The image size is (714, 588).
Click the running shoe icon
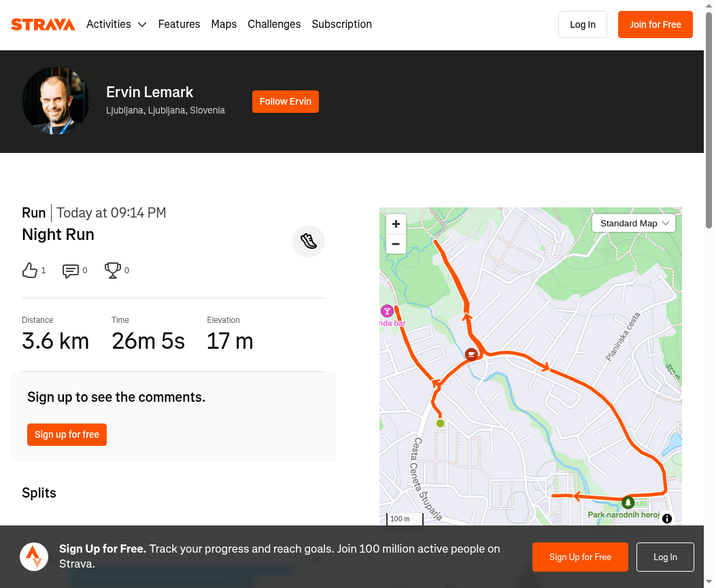click(x=309, y=241)
